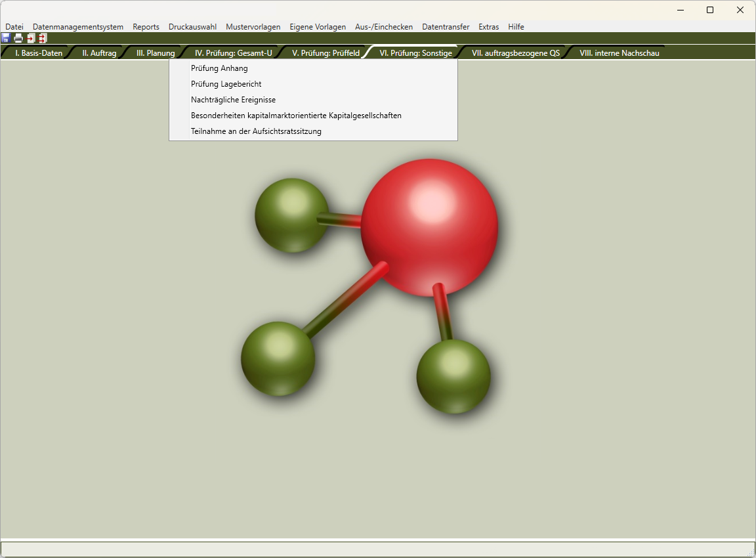Click the single red arrow document icon
Screen dimensions: 756x558
point(31,38)
